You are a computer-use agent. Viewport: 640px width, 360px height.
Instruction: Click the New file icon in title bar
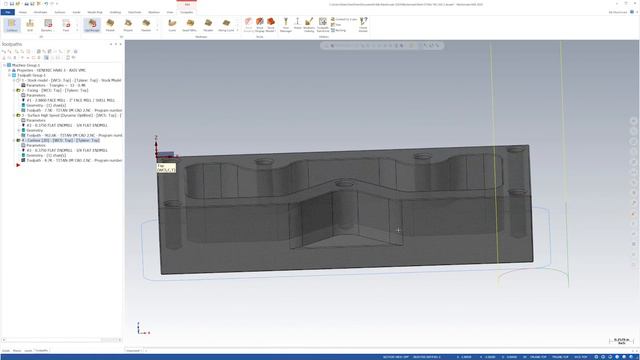coord(6,4)
